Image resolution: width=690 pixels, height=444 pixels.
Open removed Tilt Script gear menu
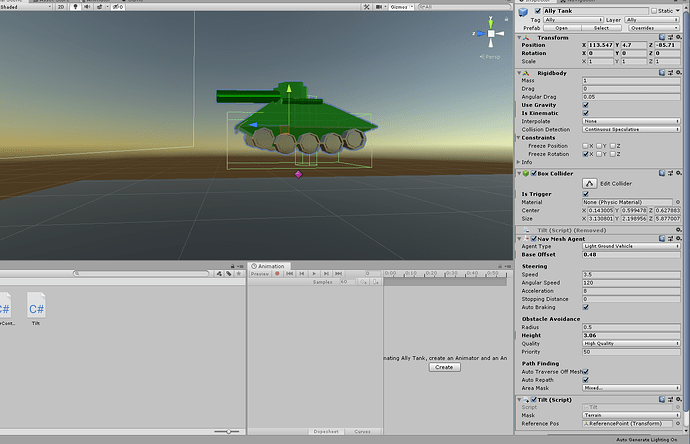[679, 230]
